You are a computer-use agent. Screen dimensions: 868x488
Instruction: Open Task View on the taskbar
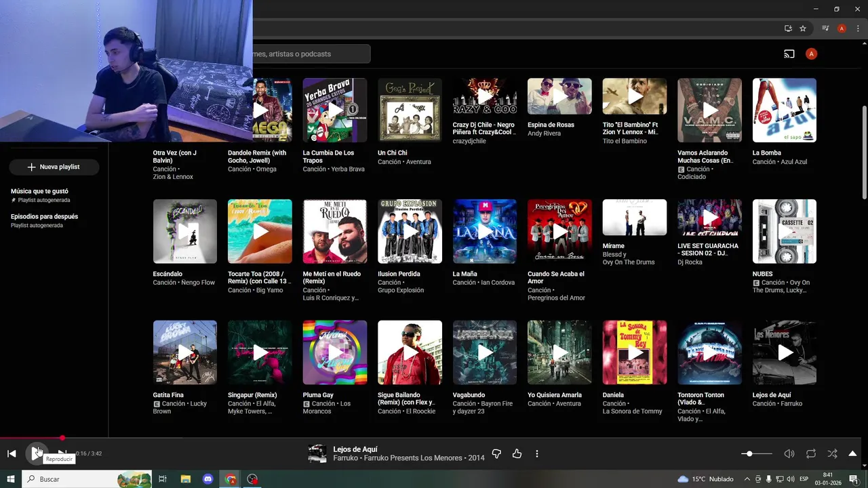[163, 479]
